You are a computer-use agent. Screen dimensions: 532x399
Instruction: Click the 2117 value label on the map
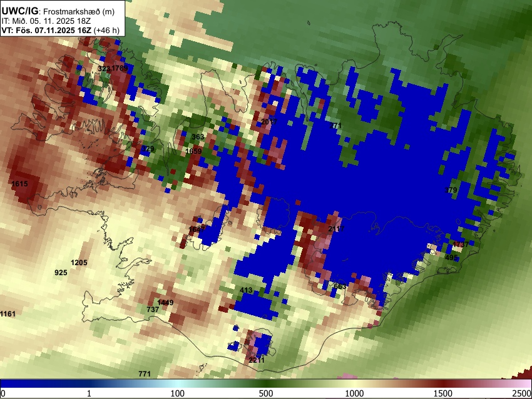(x=336, y=229)
